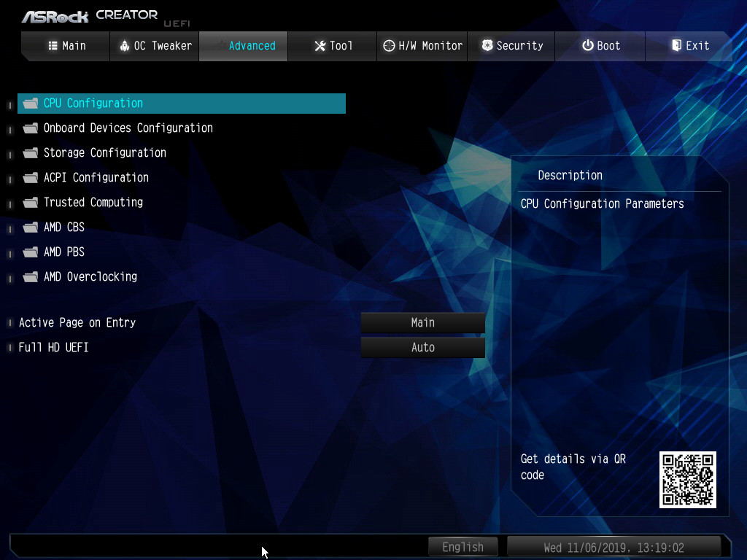Switch to the H/W Monitor tab
Image resolution: width=747 pixels, height=560 pixels.
point(422,46)
